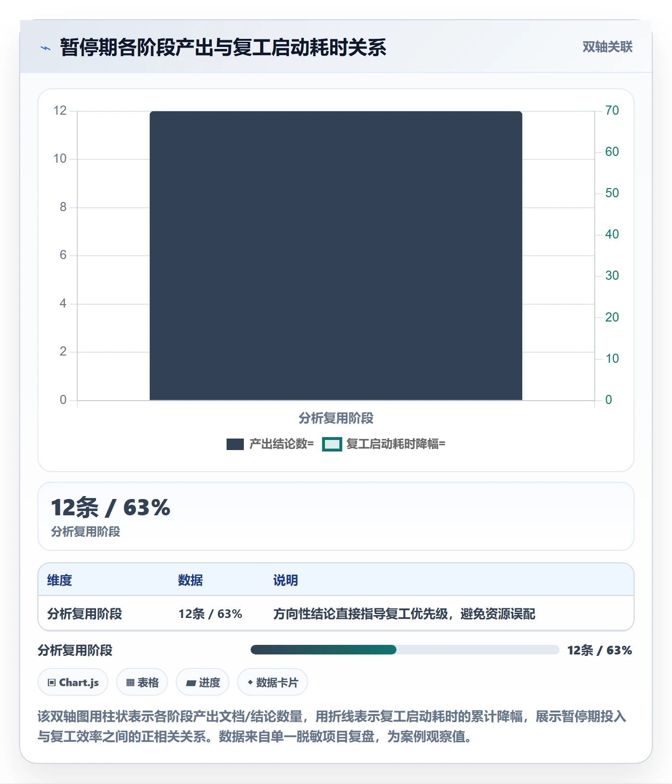
Task: Click the footnote paragraph starting 该双轴图
Action: tap(332, 726)
